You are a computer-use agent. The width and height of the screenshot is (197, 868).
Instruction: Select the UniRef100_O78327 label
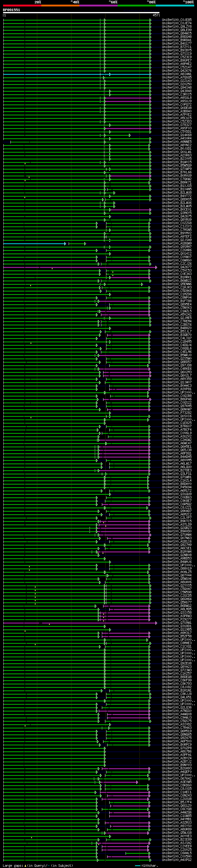tap(177, 125)
